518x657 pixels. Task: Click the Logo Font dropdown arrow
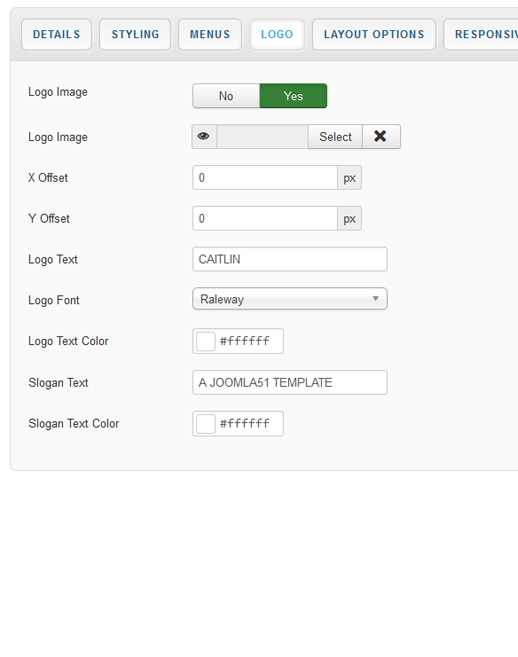click(x=376, y=299)
